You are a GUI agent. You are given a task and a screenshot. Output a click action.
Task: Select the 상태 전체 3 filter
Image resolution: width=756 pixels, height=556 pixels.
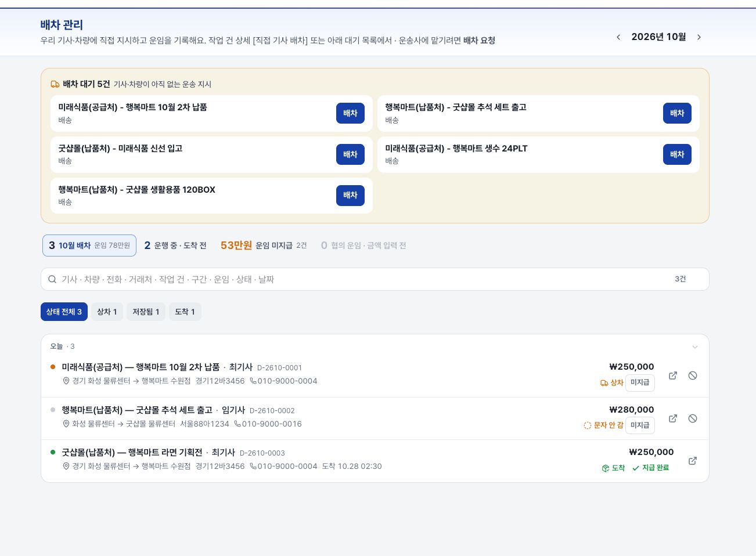click(64, 312)
